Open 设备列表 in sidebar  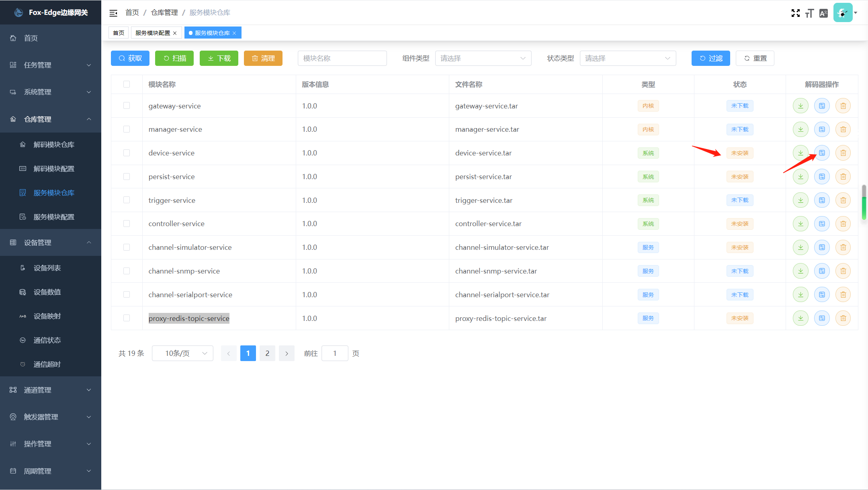(51, 268)
